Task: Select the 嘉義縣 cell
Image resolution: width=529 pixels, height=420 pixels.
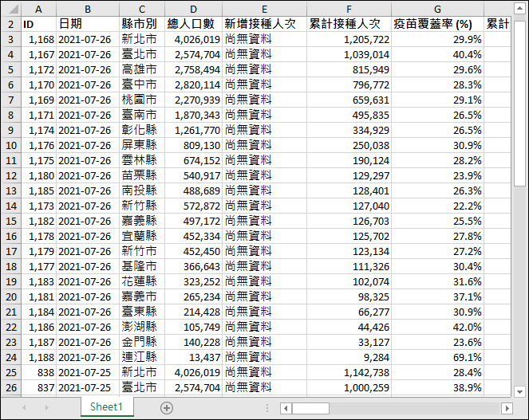Action: 142,221
